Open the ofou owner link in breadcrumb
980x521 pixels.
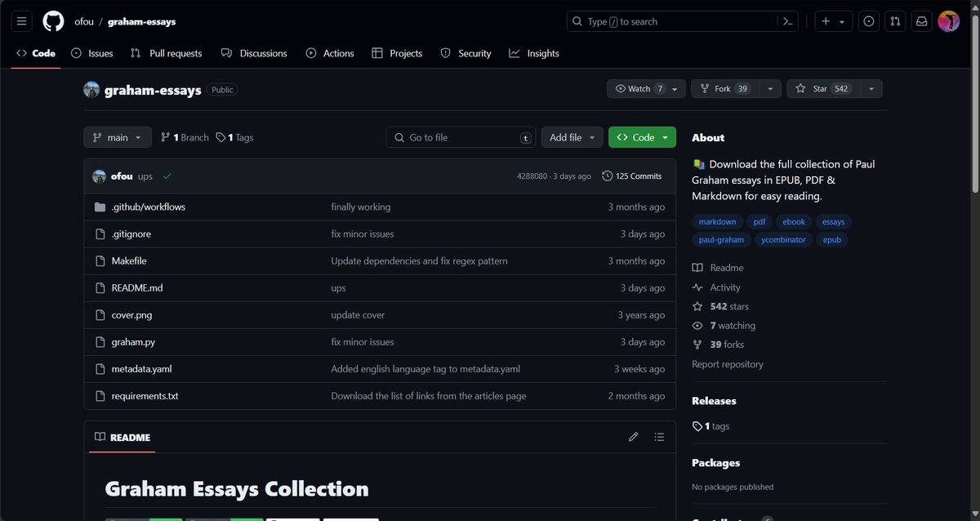click(x=85, y=22)
